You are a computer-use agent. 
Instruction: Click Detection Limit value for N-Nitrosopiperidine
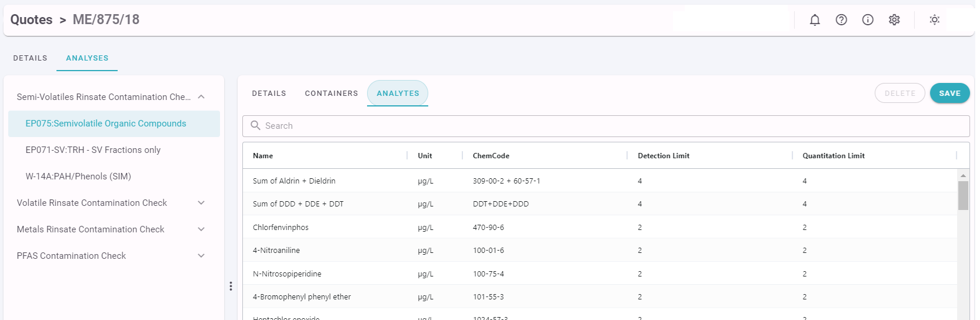click(x=640, y=274)
